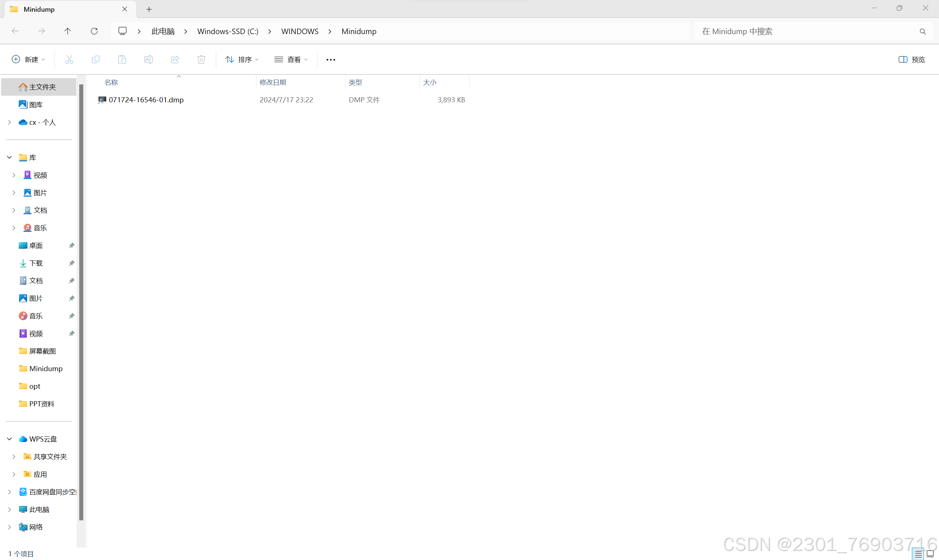
Task: Expand the 此电脑 tree node
Action: point(10,509)
